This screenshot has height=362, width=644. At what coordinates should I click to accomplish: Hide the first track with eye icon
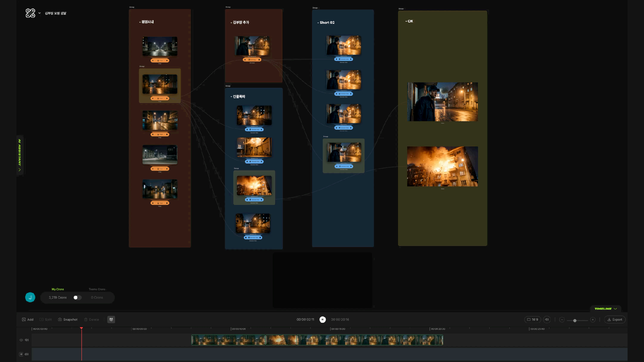(21, 340)
